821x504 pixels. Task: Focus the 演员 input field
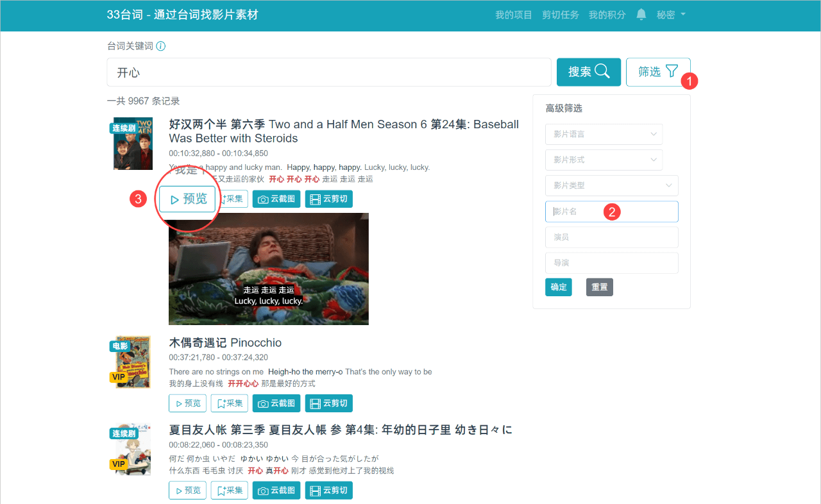612,237
